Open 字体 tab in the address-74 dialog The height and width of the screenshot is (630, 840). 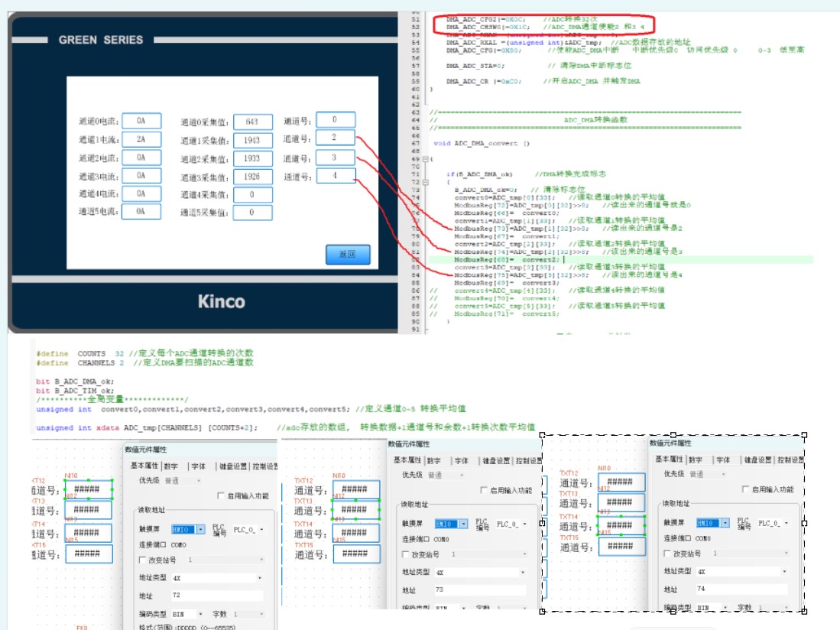coord(723,460)
